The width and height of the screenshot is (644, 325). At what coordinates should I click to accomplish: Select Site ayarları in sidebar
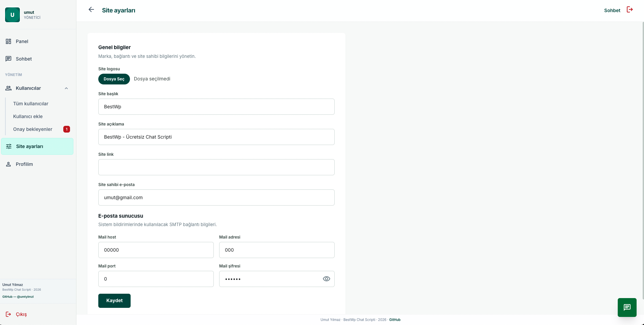(37, 146)
